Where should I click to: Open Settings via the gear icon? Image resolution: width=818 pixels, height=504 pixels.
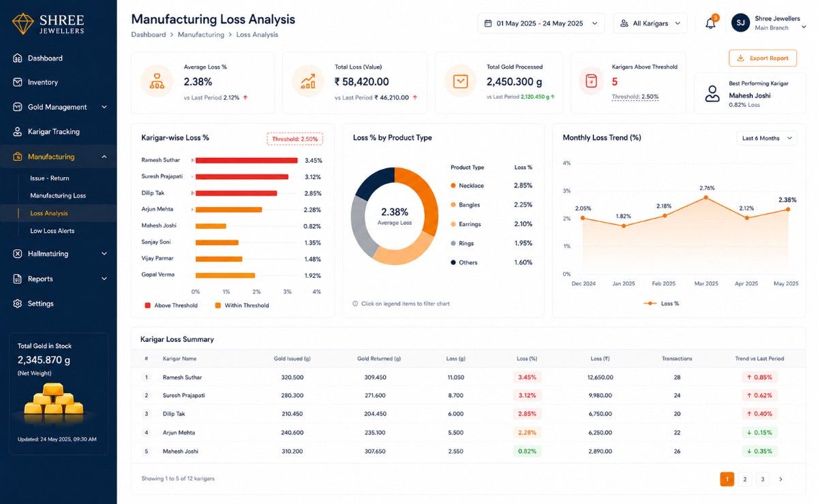(x=18, y=304)
